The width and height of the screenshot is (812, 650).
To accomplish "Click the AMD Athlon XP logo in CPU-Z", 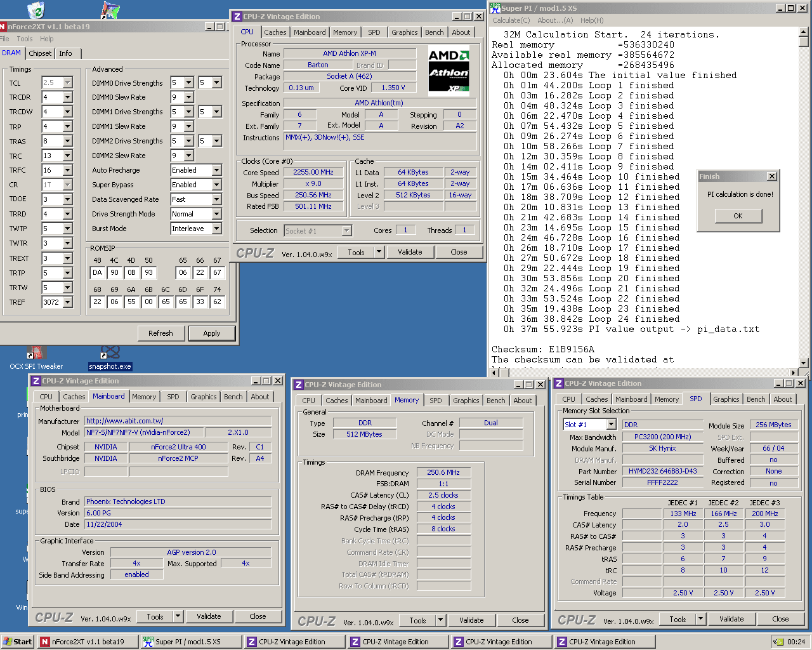I will [449, 70].
